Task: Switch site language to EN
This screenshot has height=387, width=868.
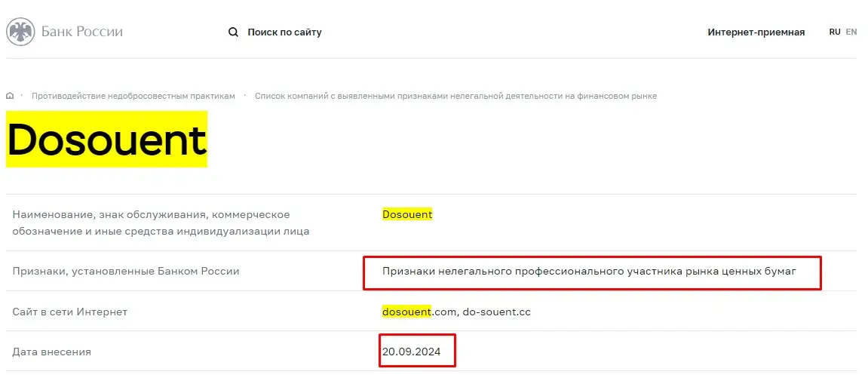Action: pyautogui.click(x=851, y=32)
